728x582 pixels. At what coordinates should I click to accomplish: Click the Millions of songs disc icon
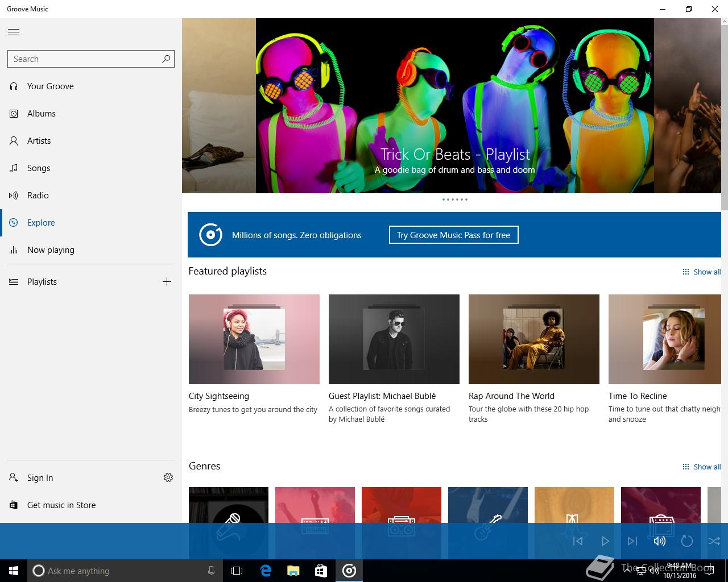210,235
